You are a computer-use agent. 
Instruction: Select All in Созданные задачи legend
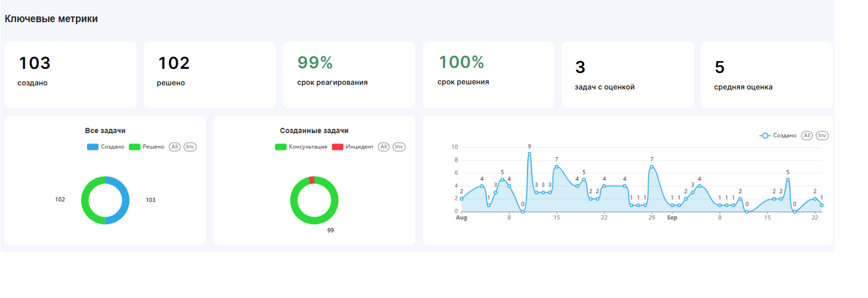click(x=384, y=147)
